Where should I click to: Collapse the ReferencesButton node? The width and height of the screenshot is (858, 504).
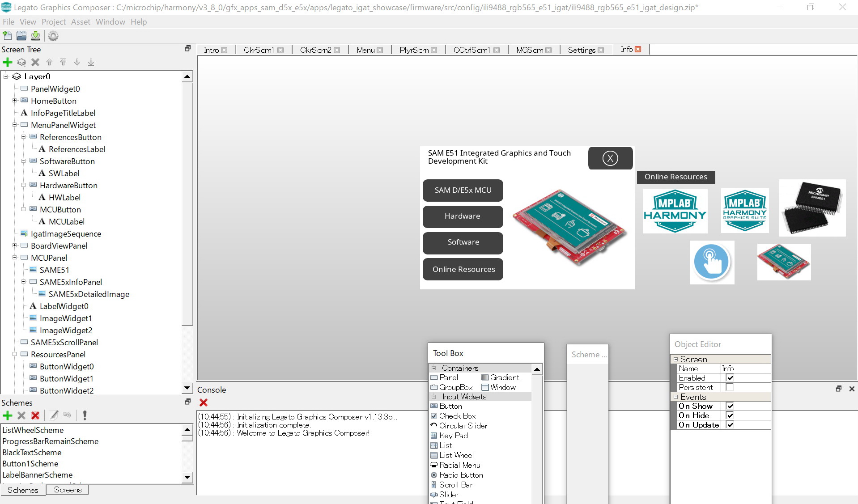click(x=24, y=137)
